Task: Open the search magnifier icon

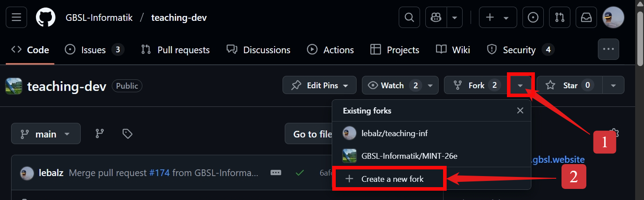Action: pos(409,17)
